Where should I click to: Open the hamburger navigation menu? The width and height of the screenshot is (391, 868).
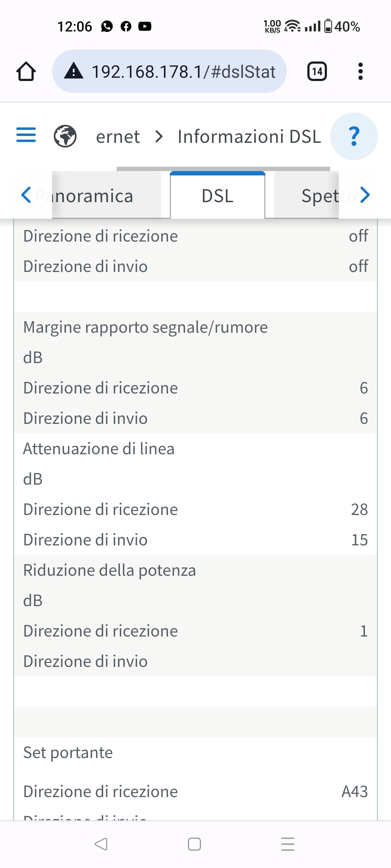click(26, 135)
